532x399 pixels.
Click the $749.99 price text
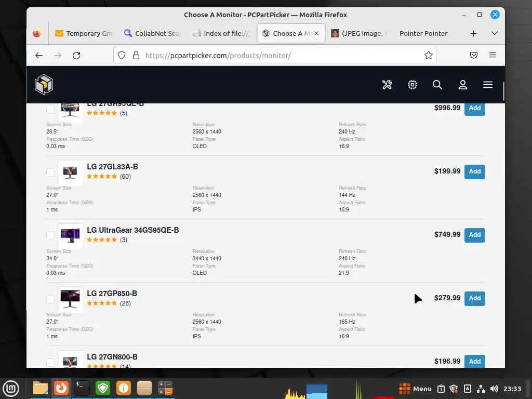click(x=447, y=234)
